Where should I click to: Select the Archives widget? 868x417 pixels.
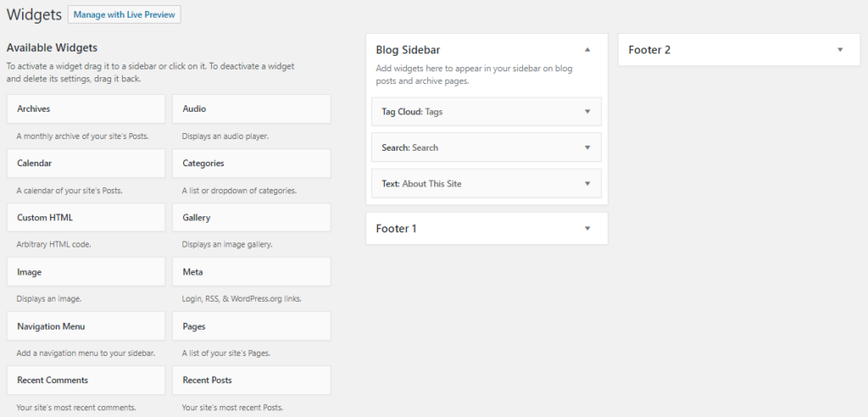[86, 109]
